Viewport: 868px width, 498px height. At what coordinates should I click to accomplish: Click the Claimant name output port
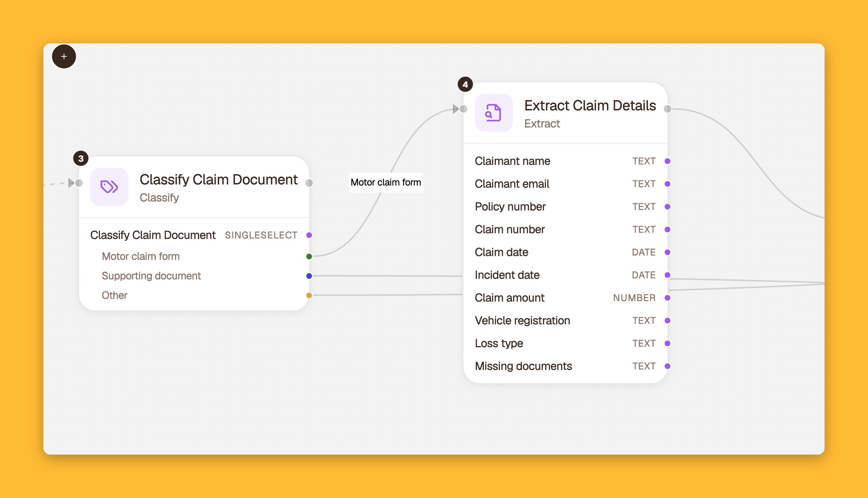tap(668, 161)
